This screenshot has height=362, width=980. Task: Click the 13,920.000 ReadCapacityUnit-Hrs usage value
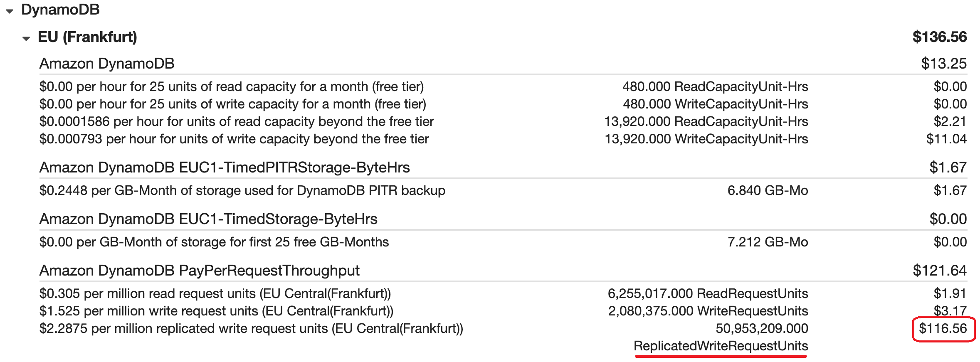706,121
